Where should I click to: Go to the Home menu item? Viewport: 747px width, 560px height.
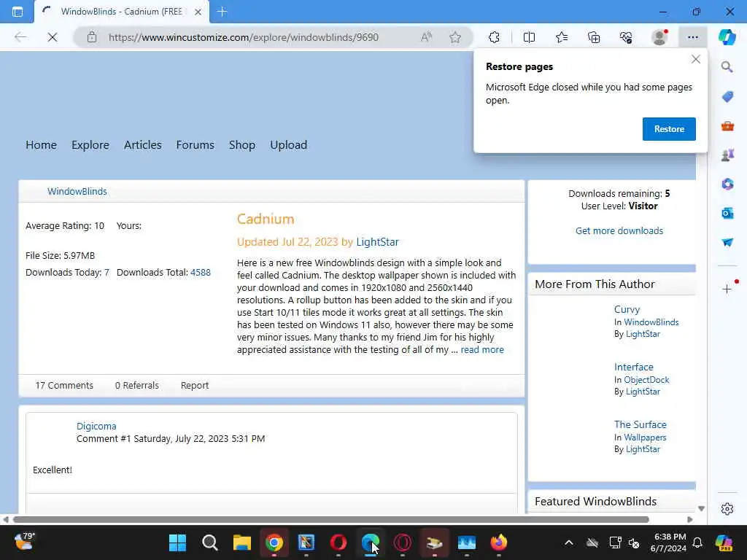click(41, 145)
